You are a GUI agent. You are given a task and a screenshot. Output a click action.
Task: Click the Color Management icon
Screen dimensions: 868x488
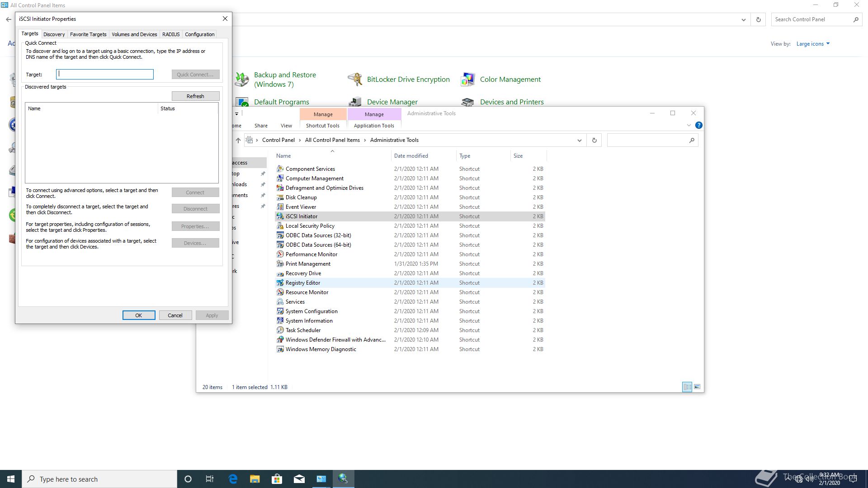click(x=468, y=80)
